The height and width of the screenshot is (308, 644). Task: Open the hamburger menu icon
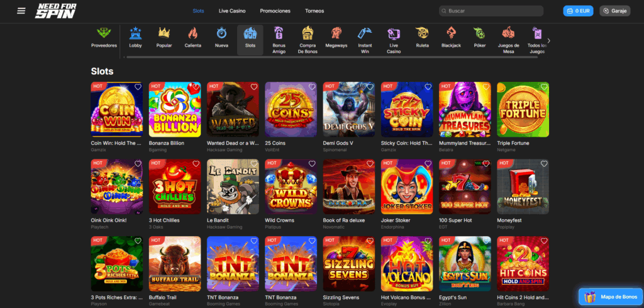point(21,11)
